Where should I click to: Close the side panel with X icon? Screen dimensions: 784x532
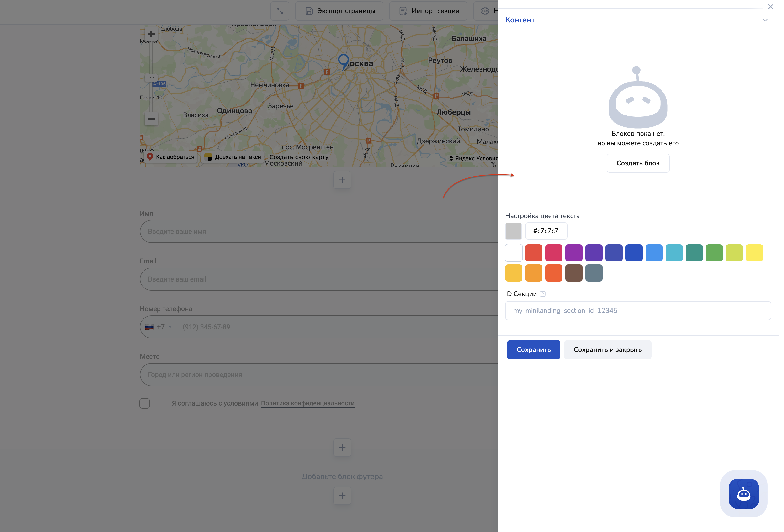[770, 7]
